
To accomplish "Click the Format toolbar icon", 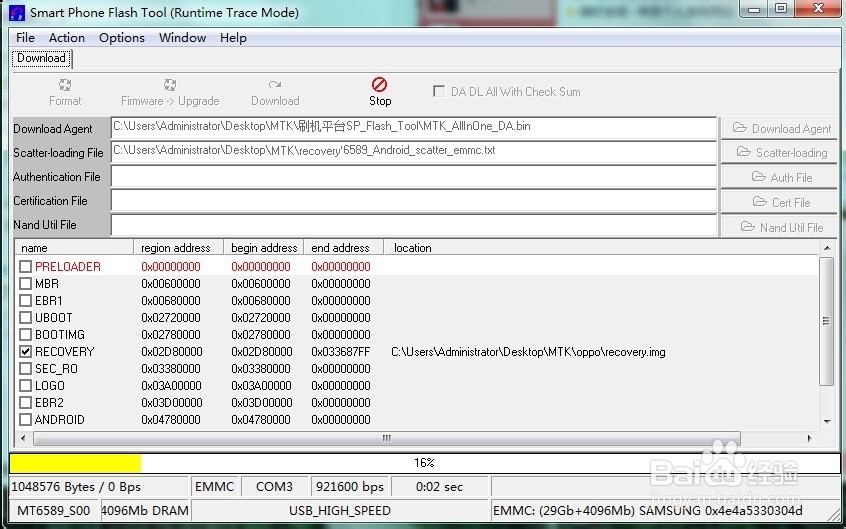I will (65, 85).
